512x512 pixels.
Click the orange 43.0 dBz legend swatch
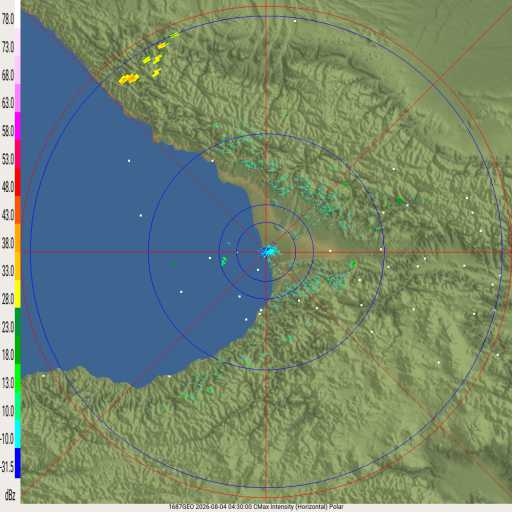click(x=18, y=210)
